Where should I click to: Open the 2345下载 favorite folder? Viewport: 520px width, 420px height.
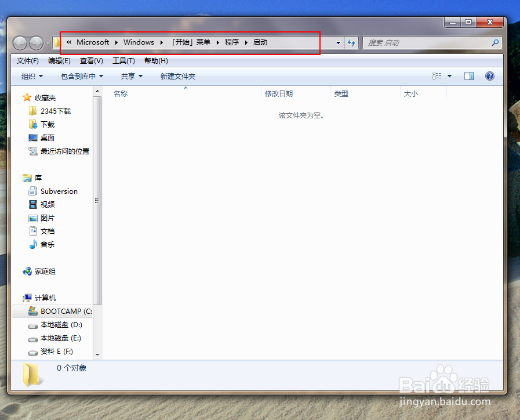pyautogui.click(x=50, y=111)
